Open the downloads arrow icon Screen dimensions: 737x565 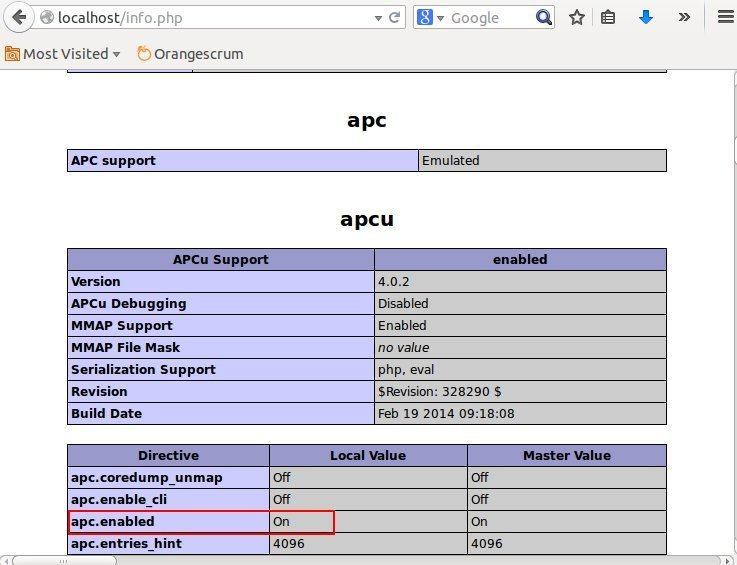click(645, 18)
